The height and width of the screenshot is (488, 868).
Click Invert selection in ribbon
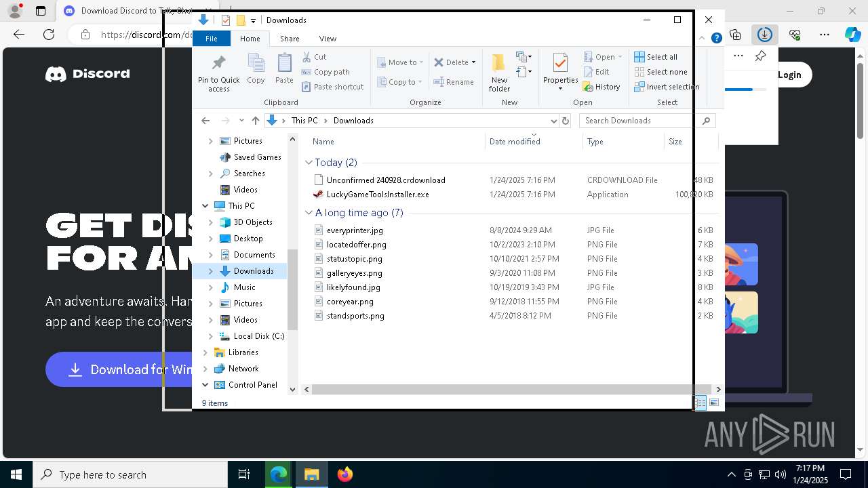click(667, 87)
